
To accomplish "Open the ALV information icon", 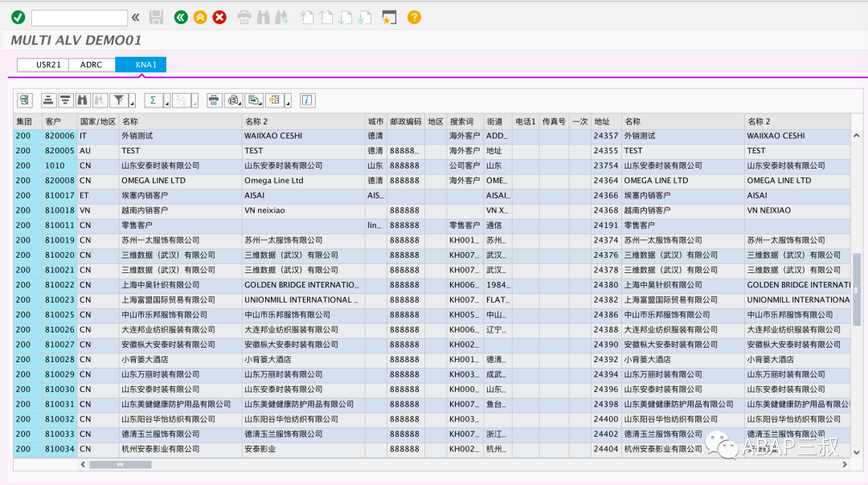I will [307, 100].
